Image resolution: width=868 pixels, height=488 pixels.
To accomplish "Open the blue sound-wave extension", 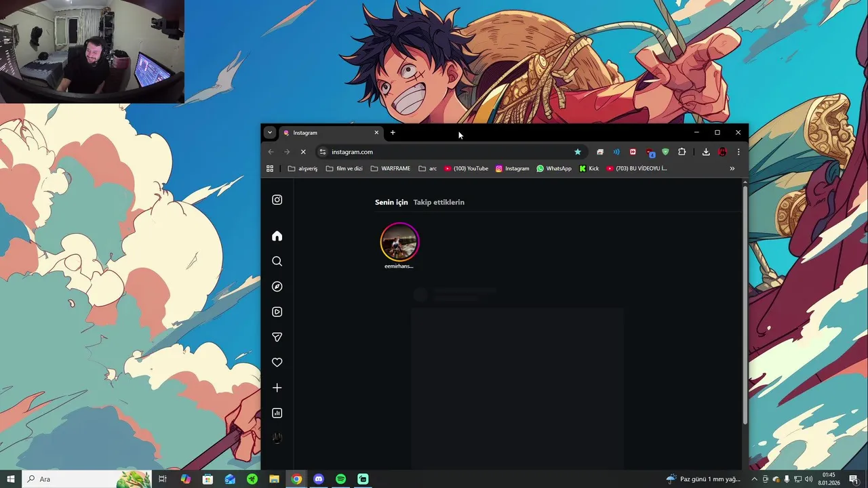I will [x=616, y=152].
